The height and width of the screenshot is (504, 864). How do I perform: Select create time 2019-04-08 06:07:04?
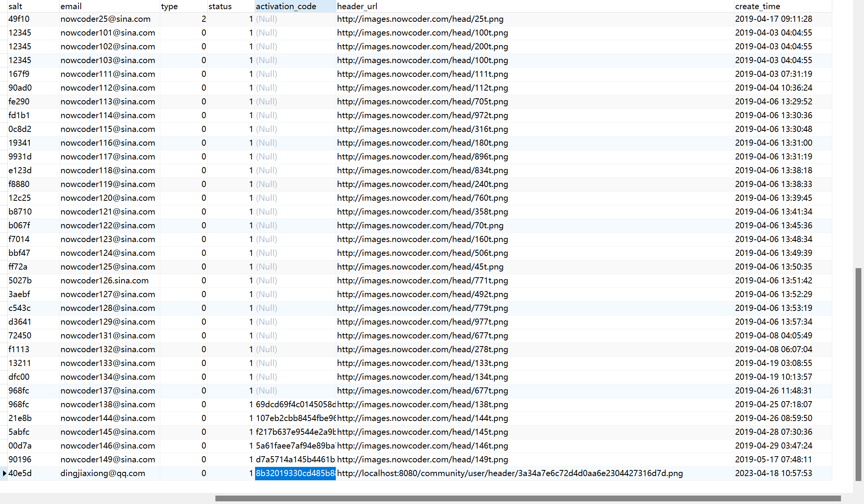click(783, 350)
